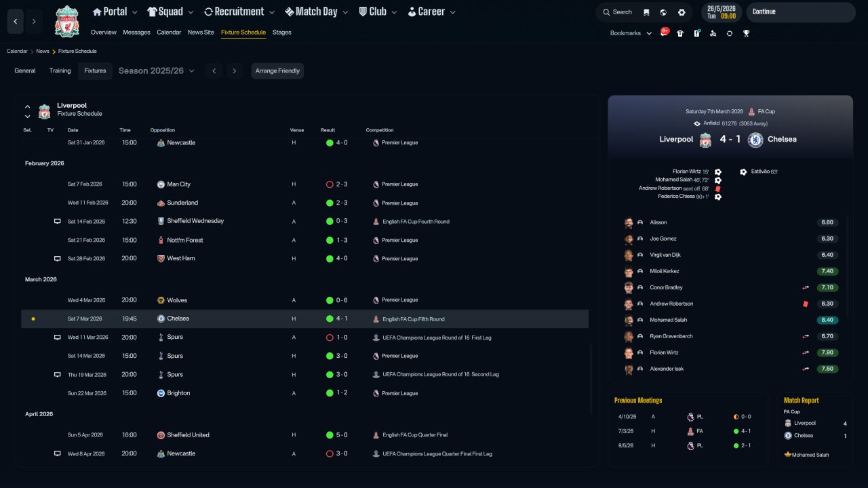Switch to the Stages tab

pos(282,33)
